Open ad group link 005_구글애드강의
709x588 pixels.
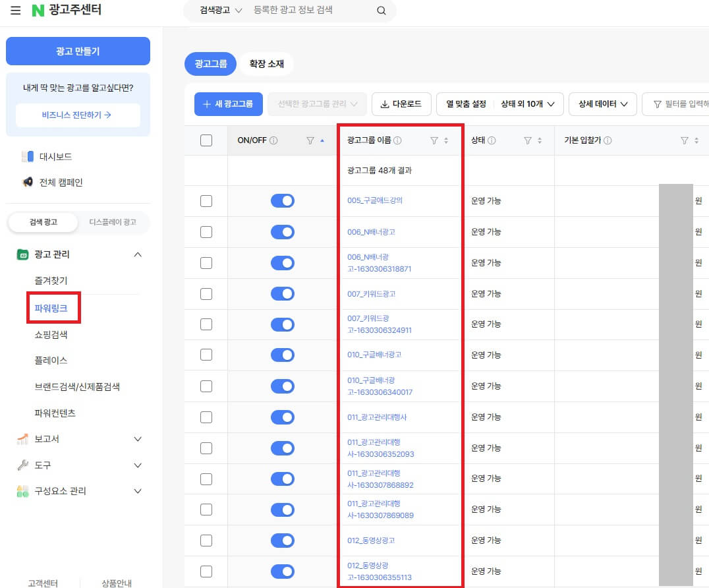[375, 200]
